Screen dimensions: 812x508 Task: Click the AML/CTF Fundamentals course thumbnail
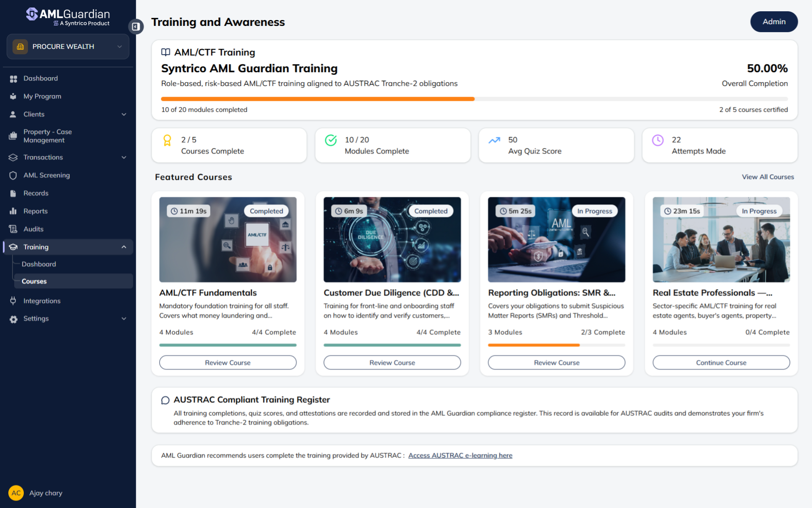click(x=228, y=240)
